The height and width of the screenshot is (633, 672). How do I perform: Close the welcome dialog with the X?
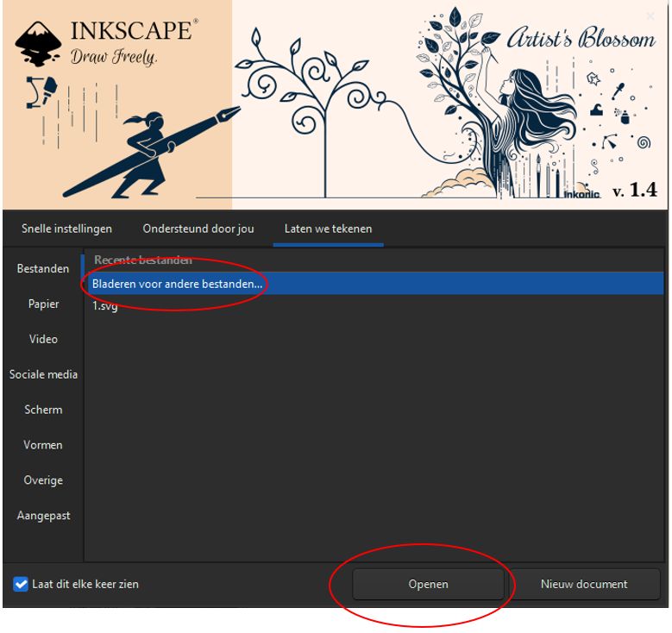tap(650, 16)
